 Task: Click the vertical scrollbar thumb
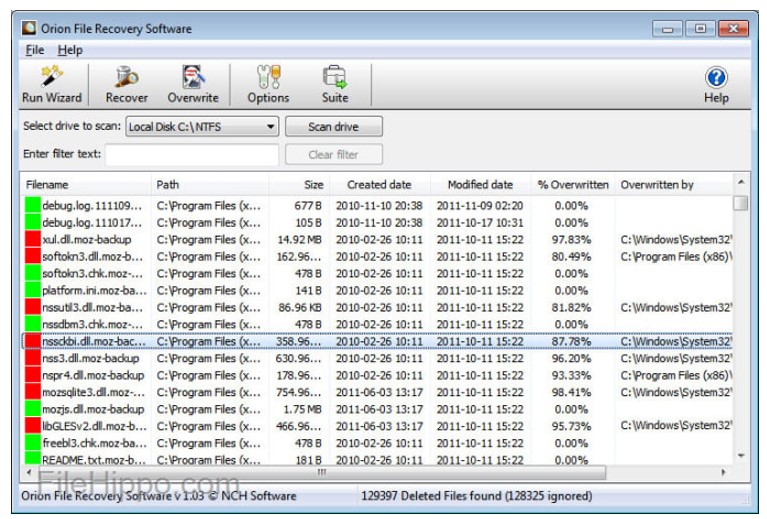click(741, 203)
